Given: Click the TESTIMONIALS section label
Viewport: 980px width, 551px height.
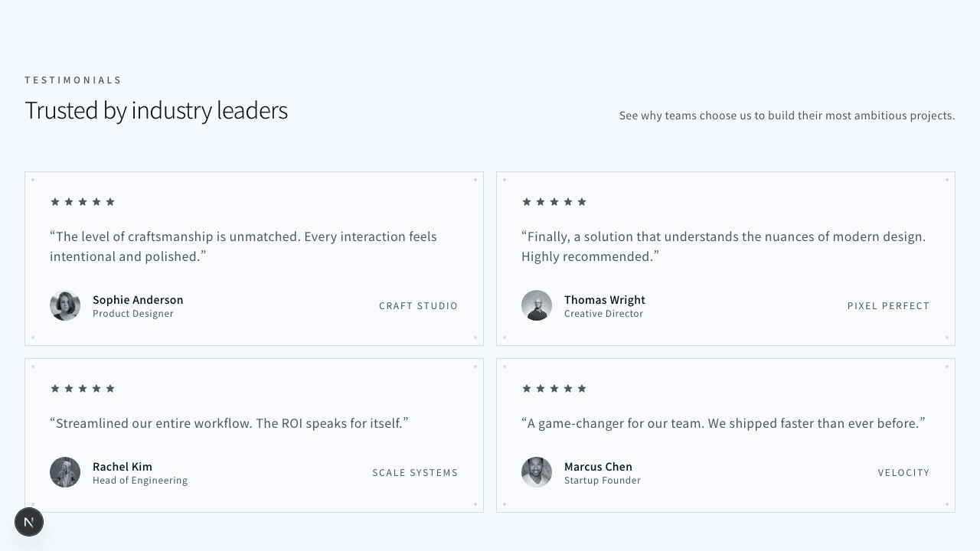Looking at the screenshot, I should (73, 80).
